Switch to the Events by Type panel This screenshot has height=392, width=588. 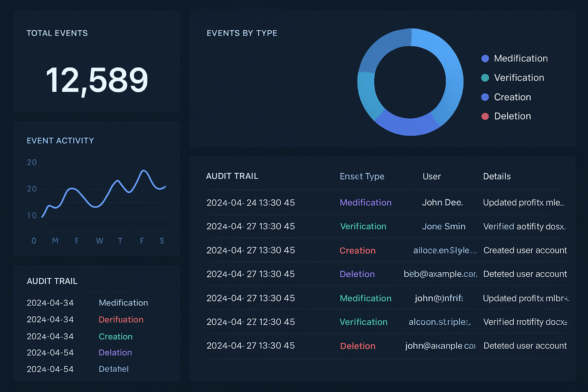click(242, 33)
